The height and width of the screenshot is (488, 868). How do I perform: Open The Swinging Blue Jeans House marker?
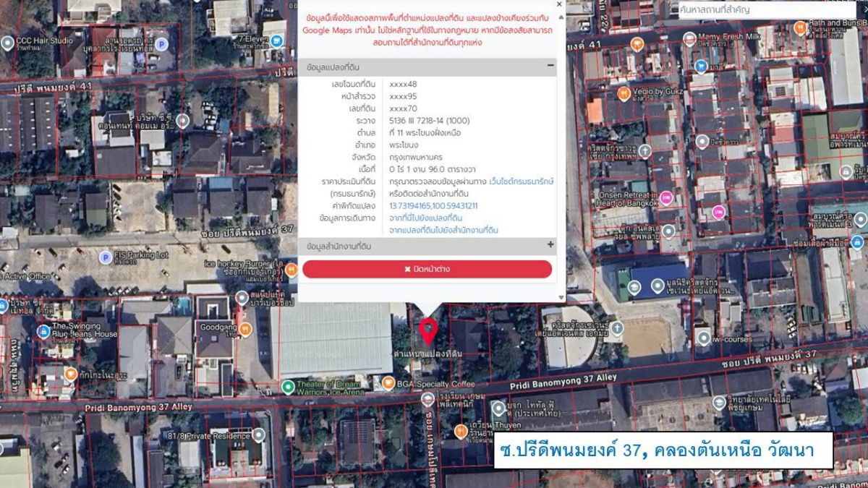[43, 331]
